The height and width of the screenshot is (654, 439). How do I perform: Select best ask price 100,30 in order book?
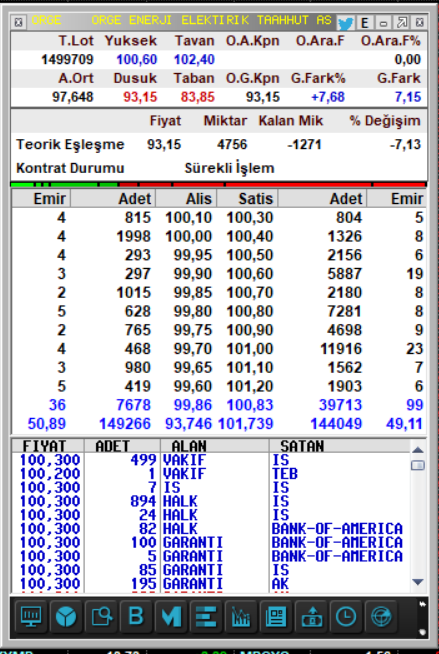point(250,218)
